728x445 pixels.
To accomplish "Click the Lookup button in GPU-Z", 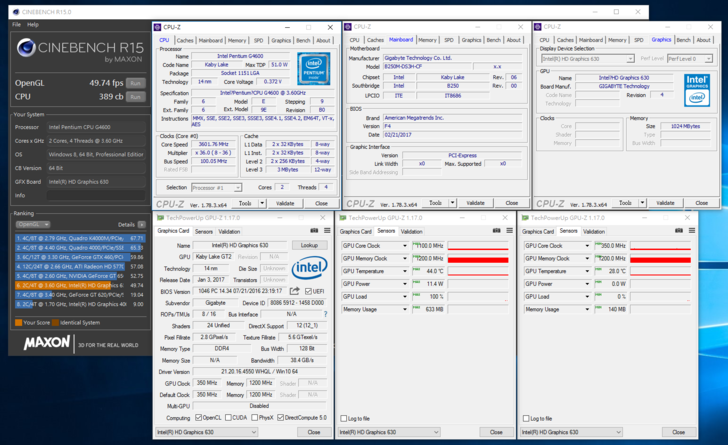I will [309, 245].
